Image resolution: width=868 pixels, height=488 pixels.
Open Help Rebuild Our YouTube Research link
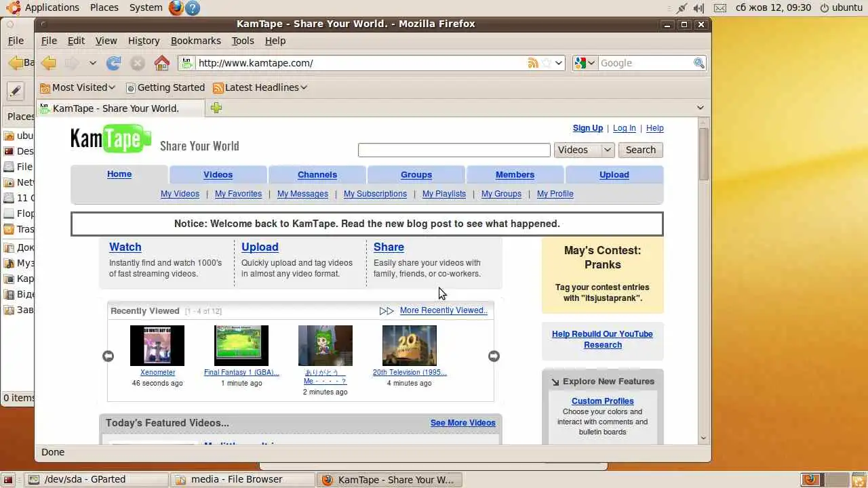[602, 340]
